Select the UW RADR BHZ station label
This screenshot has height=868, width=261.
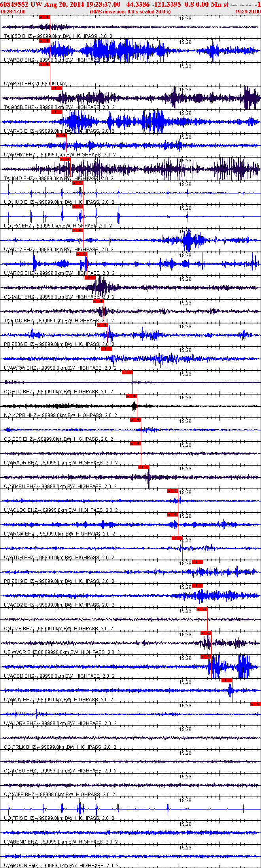pyautogui.click(x=60, y=463)
